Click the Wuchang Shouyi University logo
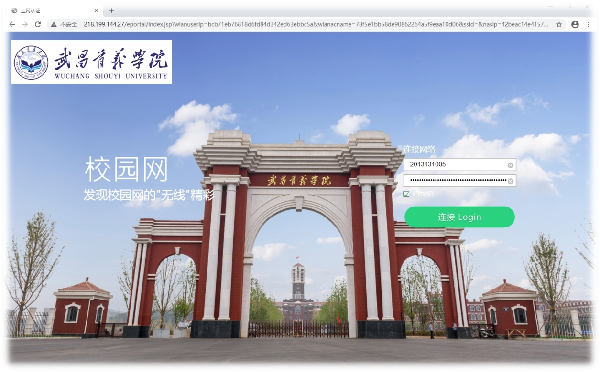Viewport: 600px width, 372px height. pyautogui.click(x=91, y=62)
